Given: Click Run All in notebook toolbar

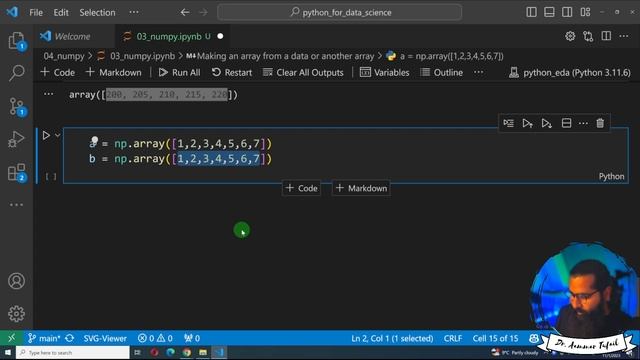Looking at the screenshot, I should 180,72.
